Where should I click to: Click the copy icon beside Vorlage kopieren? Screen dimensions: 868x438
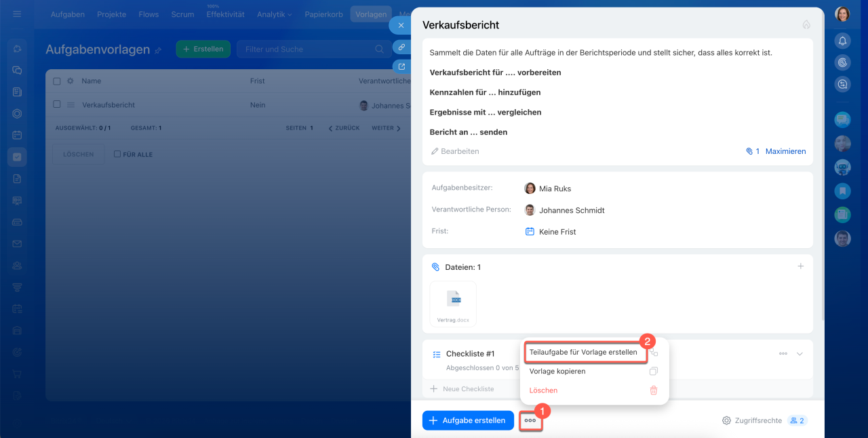pyautogui.click(x=654, y=372)
